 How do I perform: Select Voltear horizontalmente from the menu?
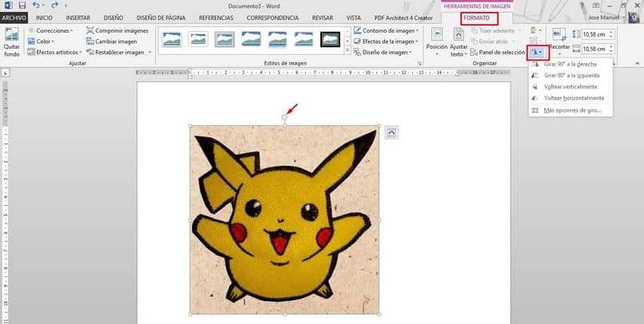click(574, 98)
